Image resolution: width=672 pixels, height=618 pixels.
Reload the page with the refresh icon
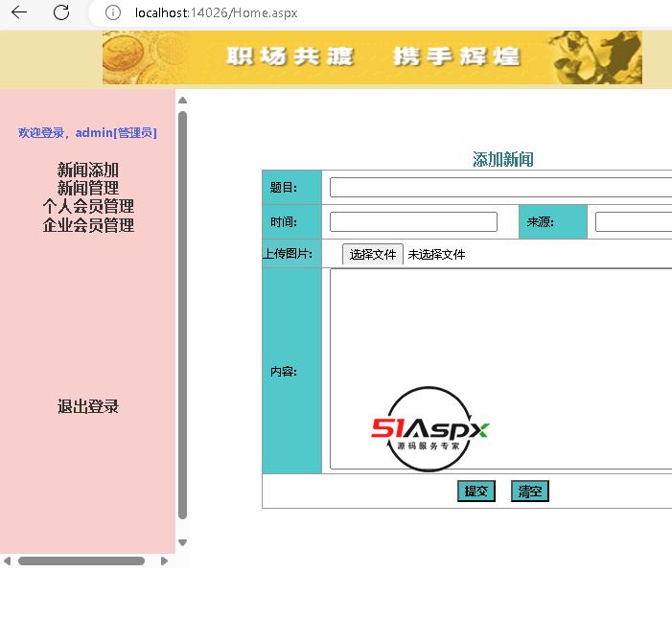[x=61, y=12]
